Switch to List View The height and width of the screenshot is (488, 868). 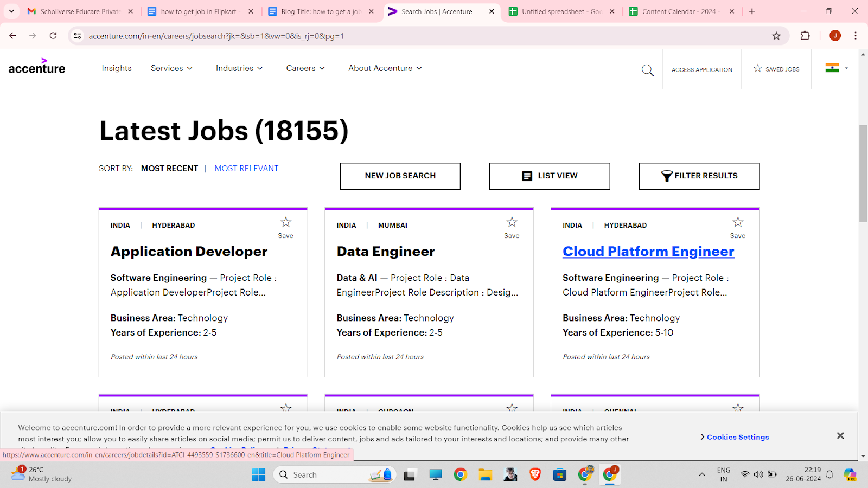pyautogui.click(x=550, y=176)
